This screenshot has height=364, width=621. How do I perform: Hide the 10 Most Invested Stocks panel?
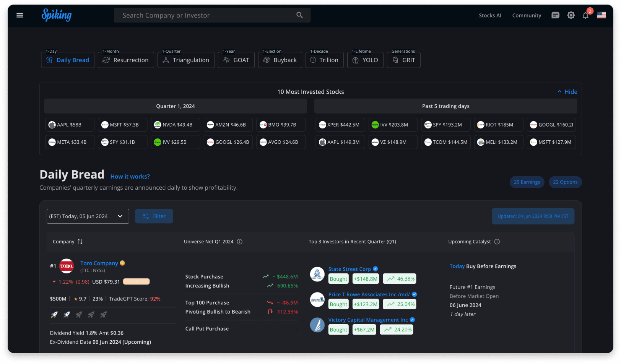[567, 92]
